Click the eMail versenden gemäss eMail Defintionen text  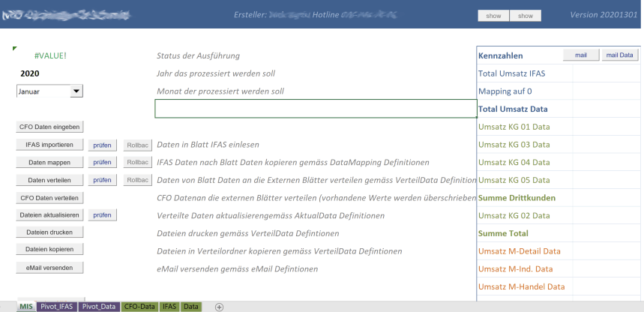238,269
